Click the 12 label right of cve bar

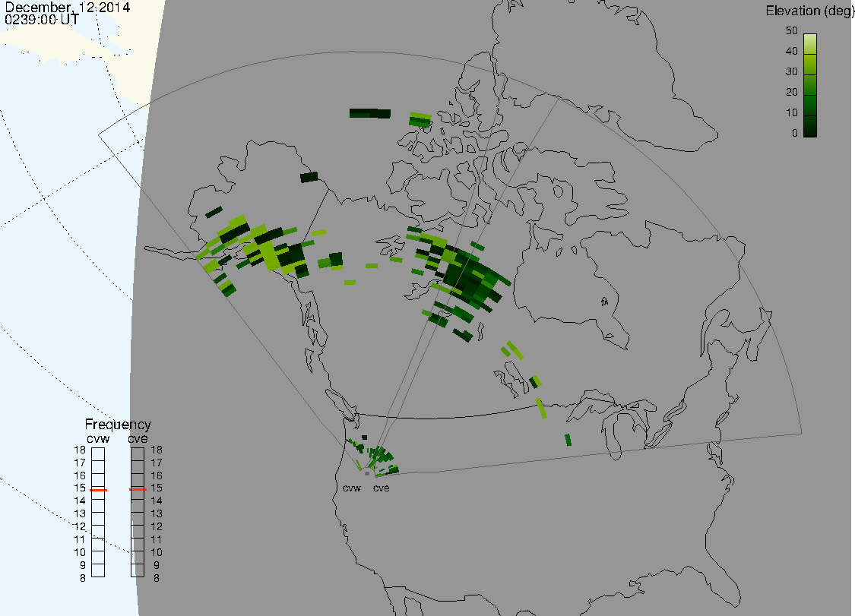tap(157, 527)
